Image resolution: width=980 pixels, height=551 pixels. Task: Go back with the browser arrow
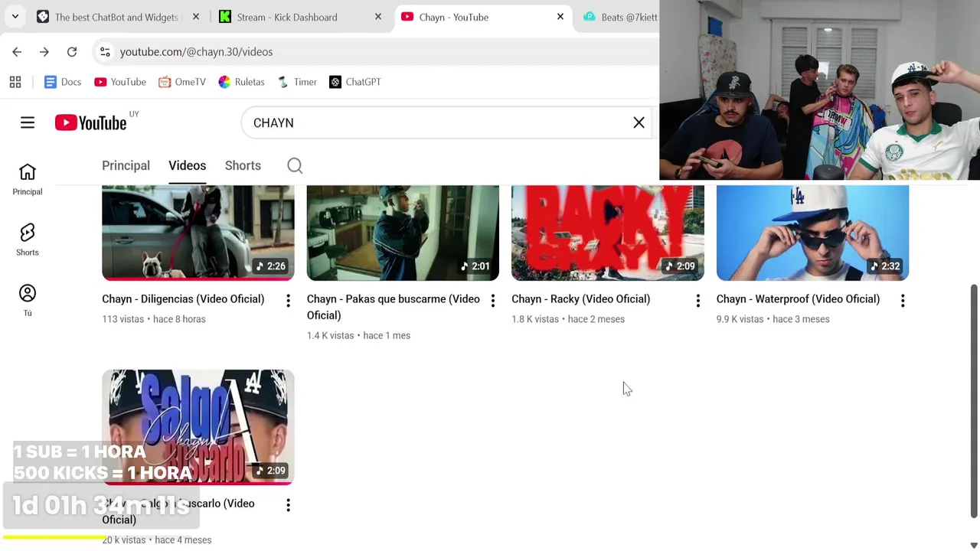[x=17, y=51]
